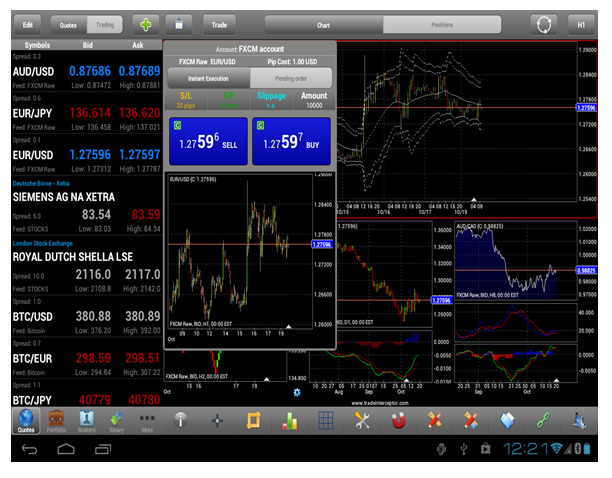Viewport: 612px width, 478px height.
Task: Click the AUD/CAD area chart thumbnail
Action: click(516, 261)
